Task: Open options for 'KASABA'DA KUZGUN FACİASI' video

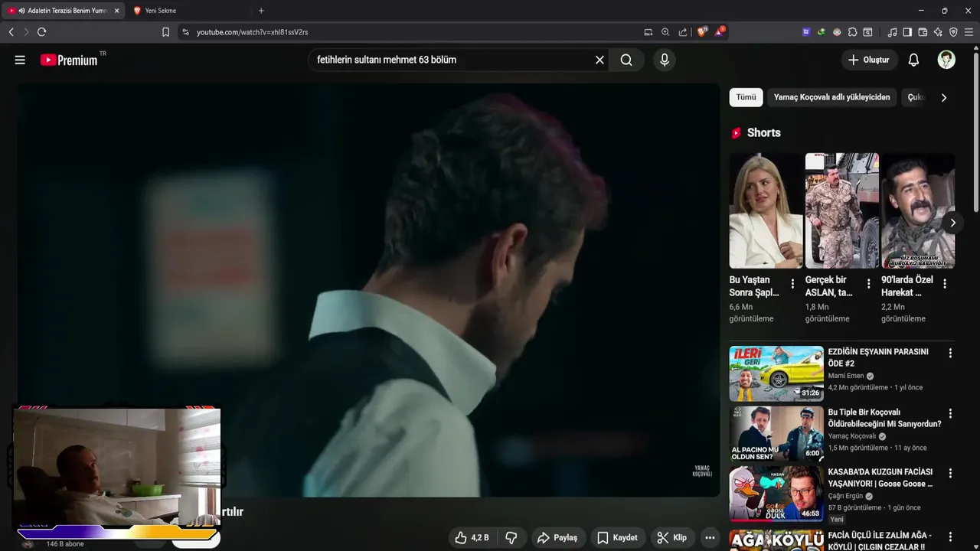Action: coord(950,474)
